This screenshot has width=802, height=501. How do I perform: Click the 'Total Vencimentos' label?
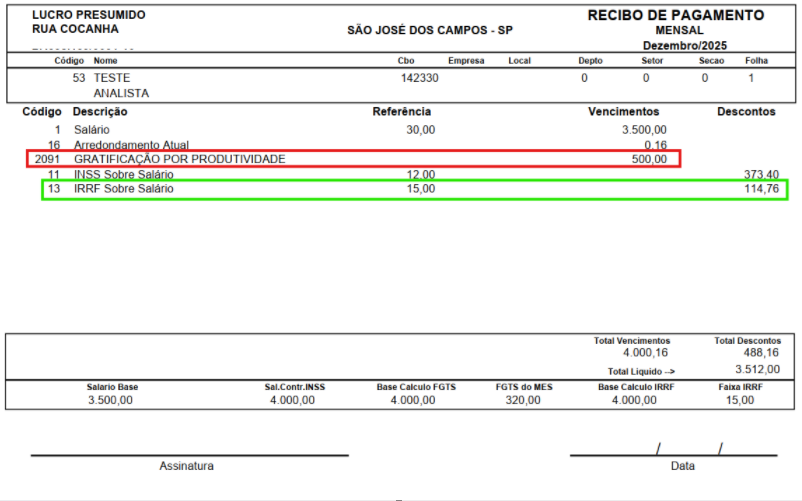click(x=632, y=340)
